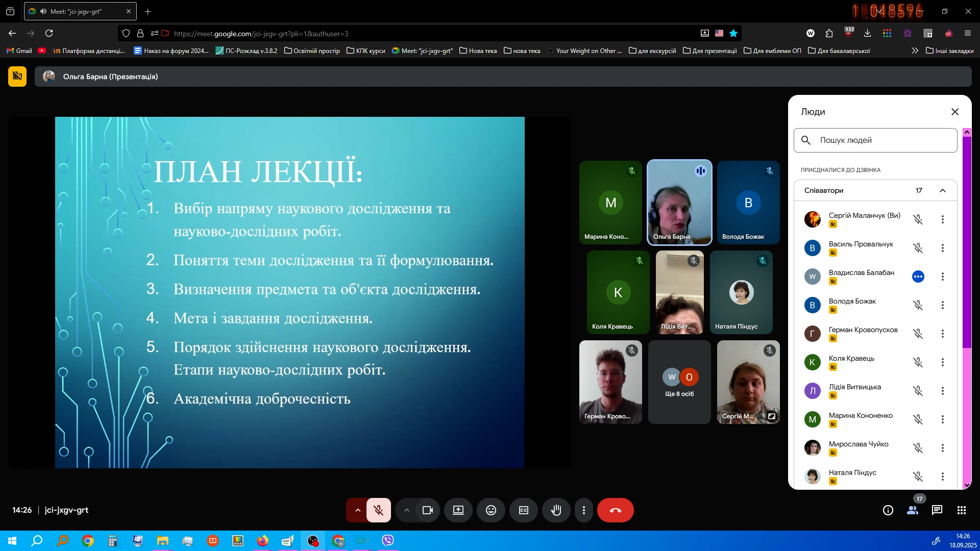The image size is (980, 551).
Task: Toggle closed captions button
Action: pos(523,510)
